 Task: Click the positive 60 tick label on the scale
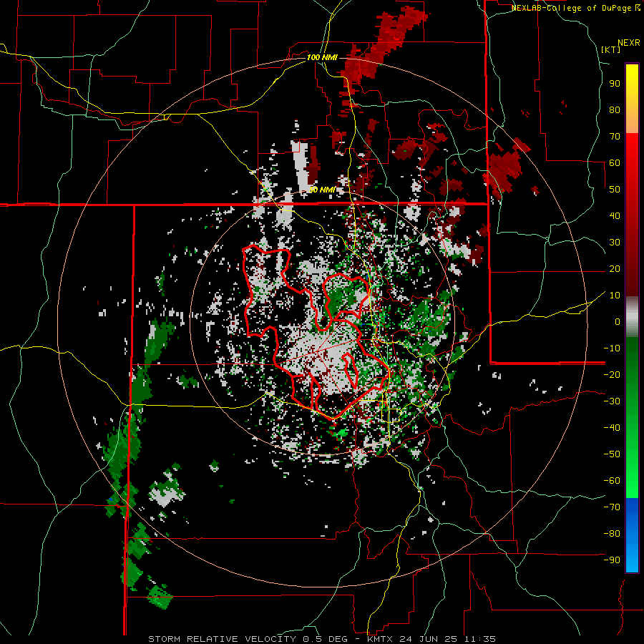point(615,163)
